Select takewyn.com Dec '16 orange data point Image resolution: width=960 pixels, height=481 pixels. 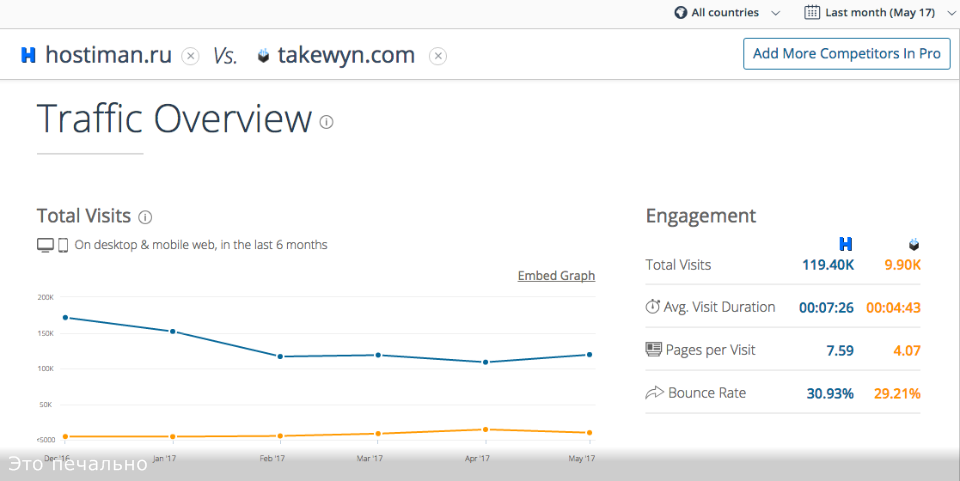66,436
